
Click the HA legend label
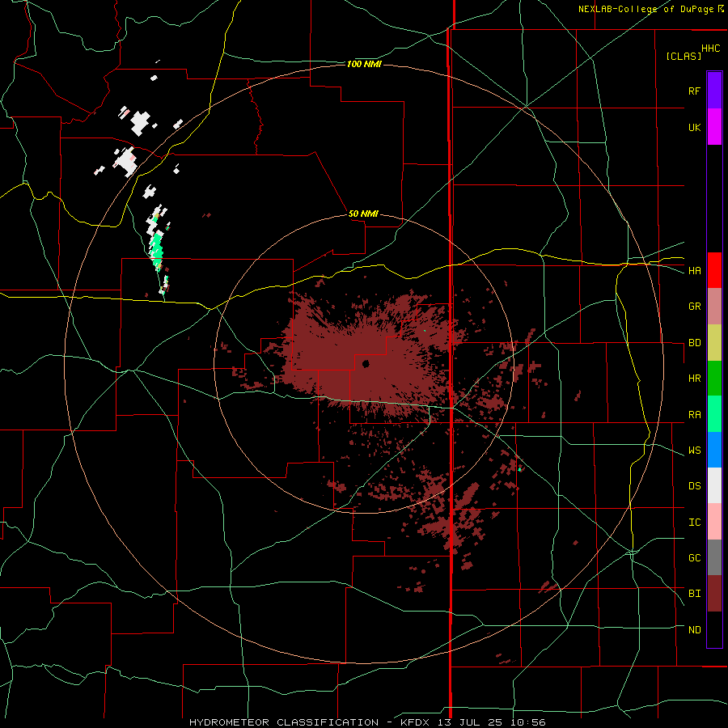(x=694, y=271)
